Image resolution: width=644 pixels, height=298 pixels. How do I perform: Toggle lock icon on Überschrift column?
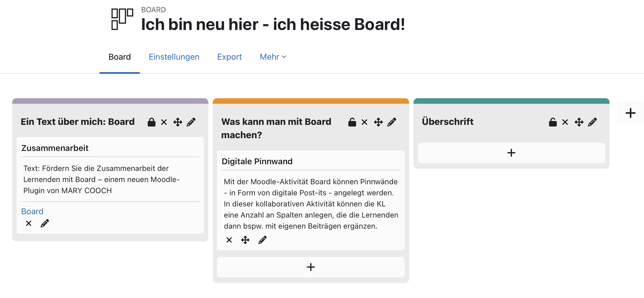click(x=552, y=122)
